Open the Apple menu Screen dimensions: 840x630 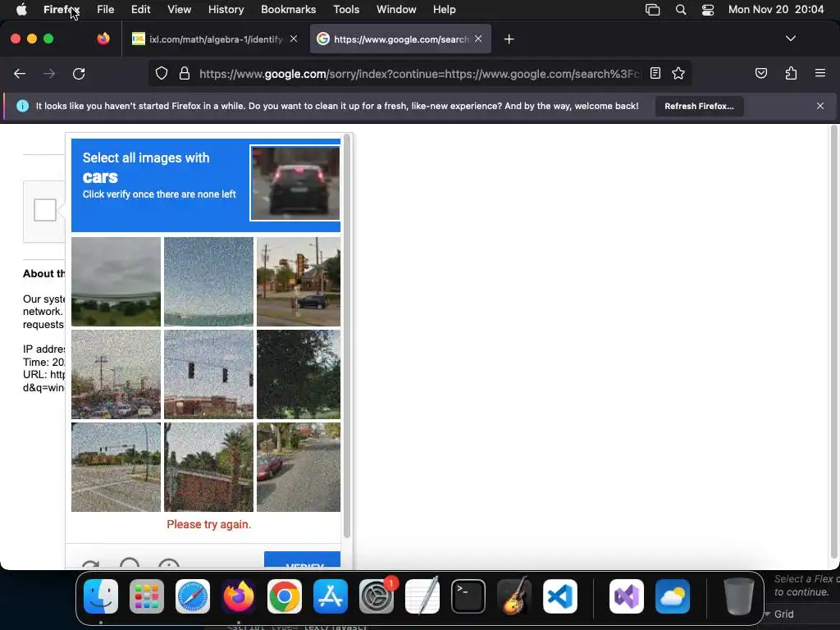click(21, 9)
